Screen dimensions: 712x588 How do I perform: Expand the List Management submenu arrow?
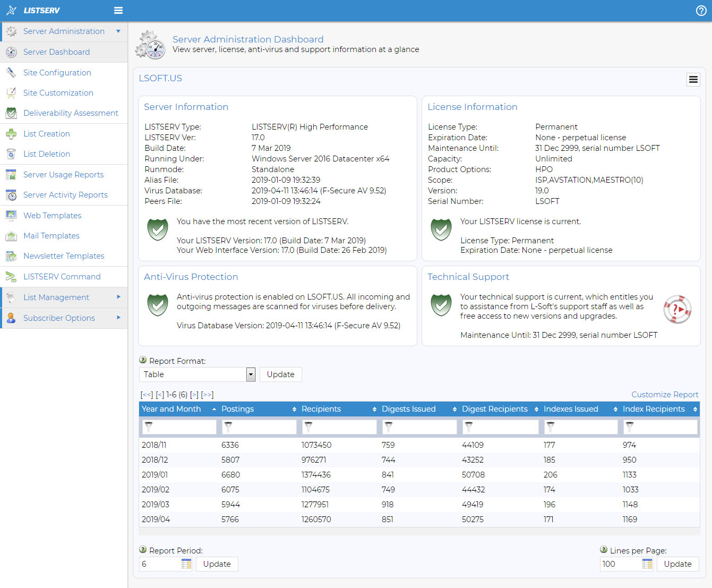118,297
